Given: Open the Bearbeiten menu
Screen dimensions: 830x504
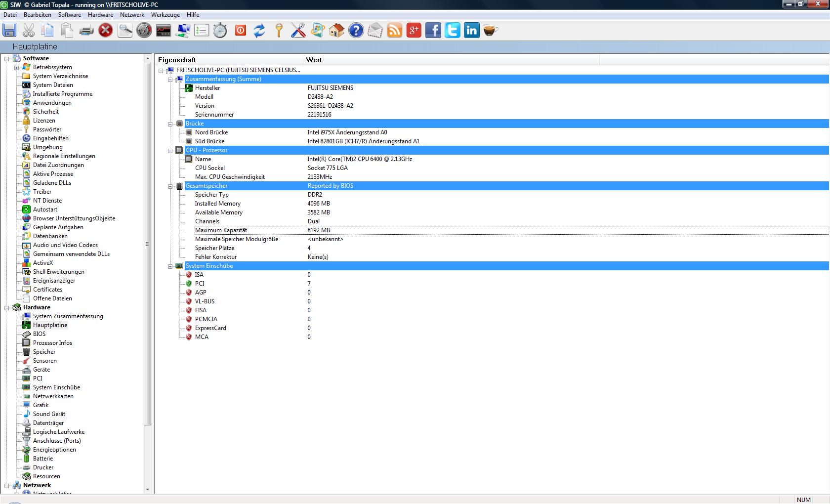Looking at the screenshot, I should [x=38, y=15].
